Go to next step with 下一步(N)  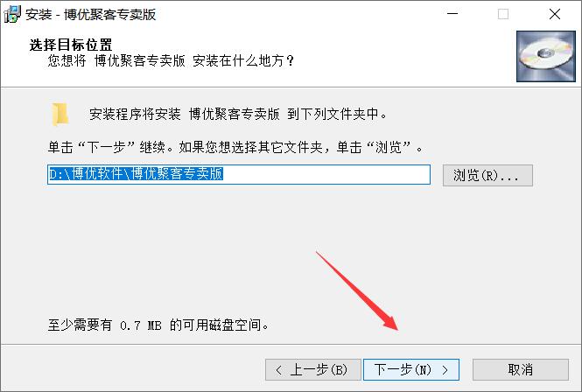[x=411, y=370]
